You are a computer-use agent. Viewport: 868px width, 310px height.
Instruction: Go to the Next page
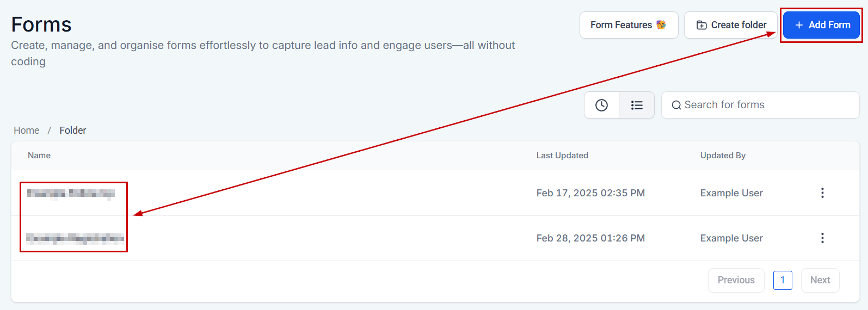pyautogui.click(x=820, y=280)
